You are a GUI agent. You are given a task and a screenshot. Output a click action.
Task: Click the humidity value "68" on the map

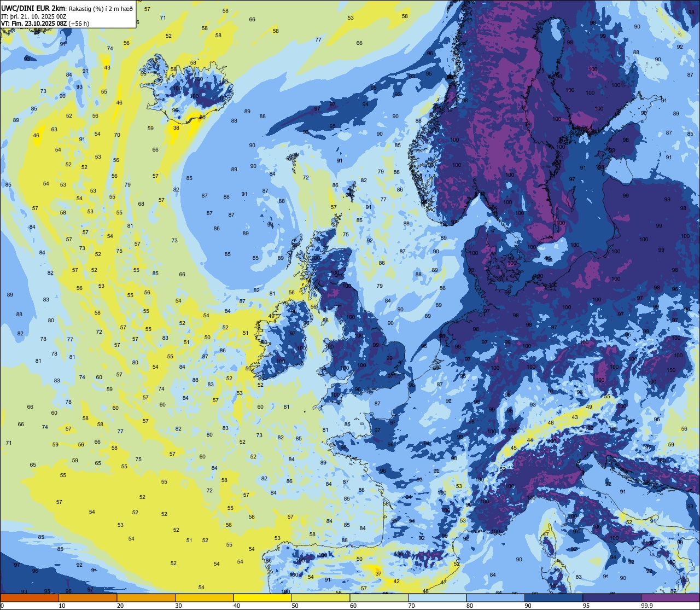(141, 204)
